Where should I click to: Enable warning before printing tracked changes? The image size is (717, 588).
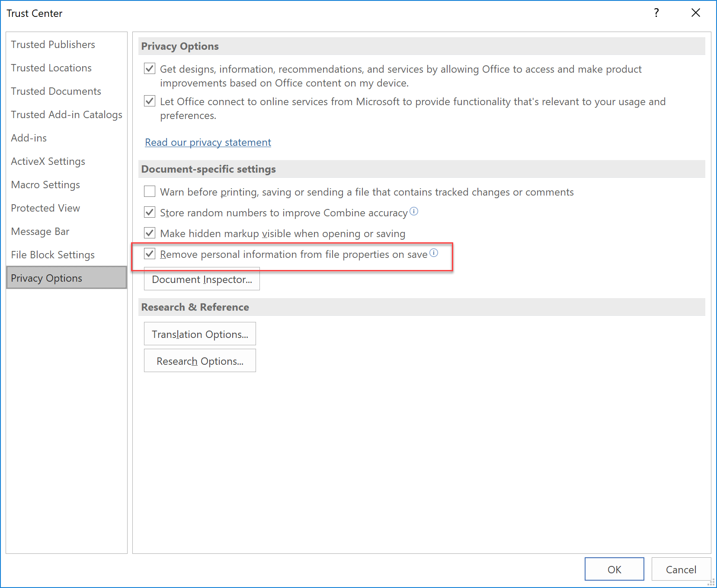tap(150, 191)
